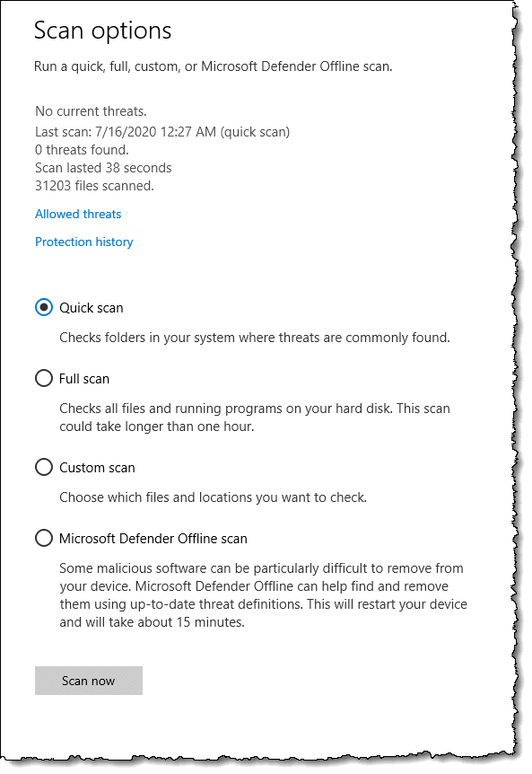Select the Custom scan radio button
The width and height of the screenshot is (532, 774).
[x=44, y=468]
